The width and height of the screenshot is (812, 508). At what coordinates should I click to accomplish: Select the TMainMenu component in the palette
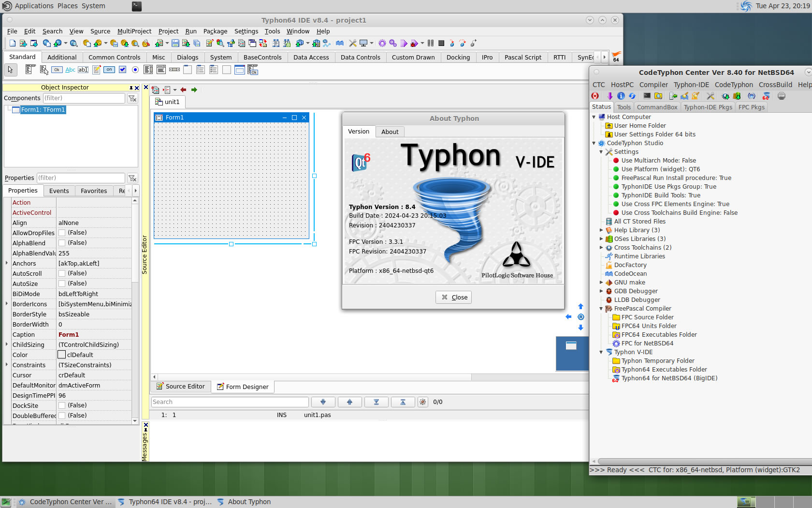click(x=30, y=70)
